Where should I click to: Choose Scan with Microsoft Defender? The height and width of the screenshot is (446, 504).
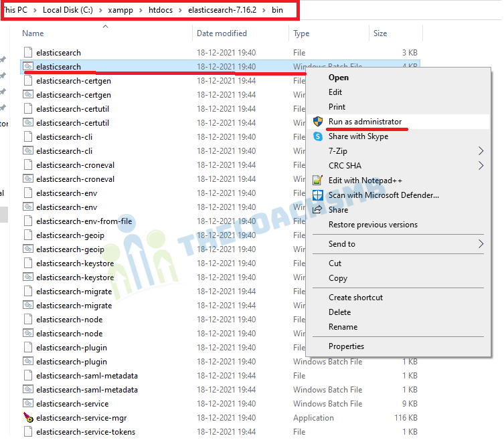[x=384, y=195]
